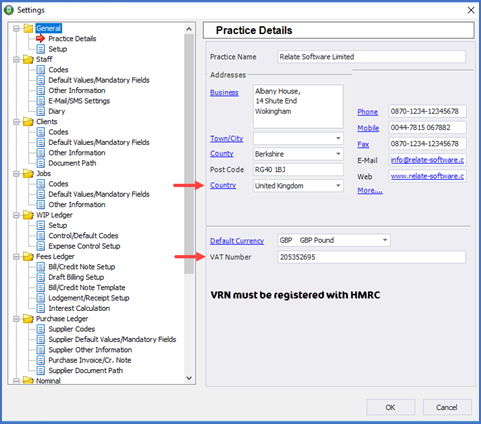
Task: Click the Staff Codes page icon
Action: tap(41, 70)
